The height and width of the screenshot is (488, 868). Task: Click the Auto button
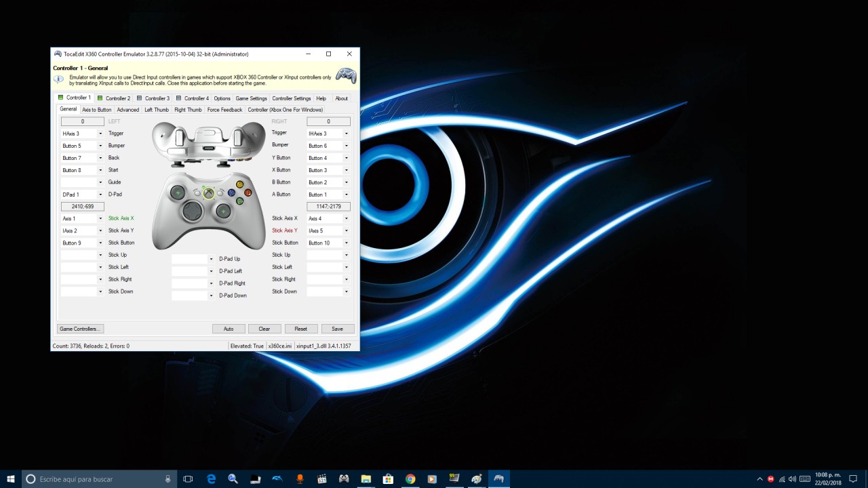click(229, 329)
